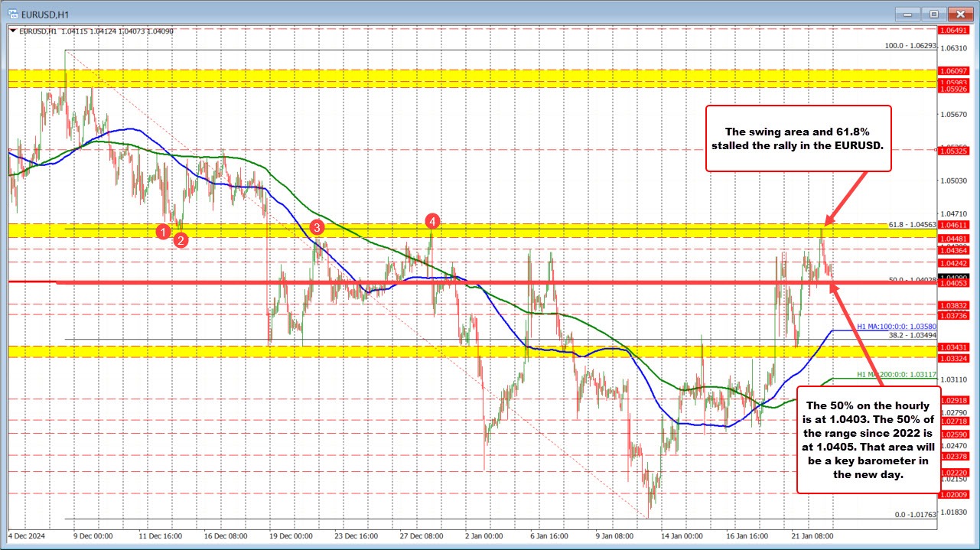Click the 1.04611 red price tag
Viewport: 980px width, 550px height.
point(956,225)
